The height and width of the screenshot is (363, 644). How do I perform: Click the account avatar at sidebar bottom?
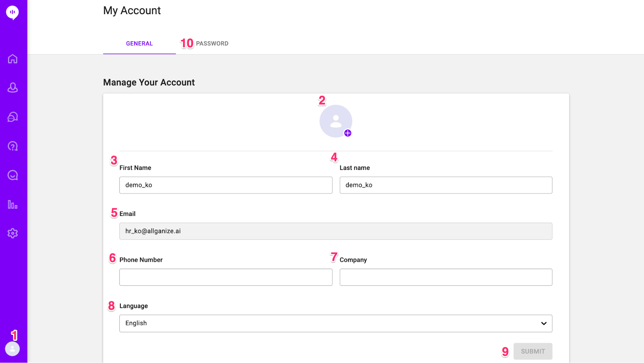click(x=13, y=349)
